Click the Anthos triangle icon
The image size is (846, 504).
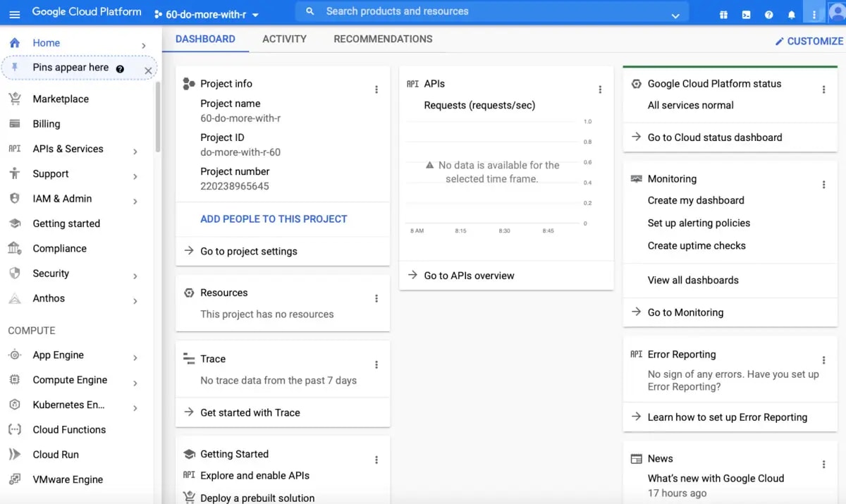click(x=15, y=298)
